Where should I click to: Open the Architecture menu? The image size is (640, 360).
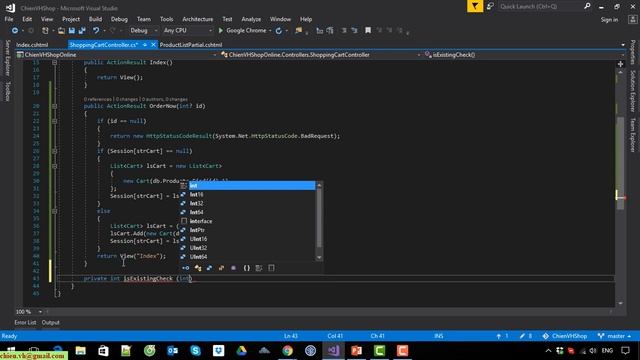click(198, 19)
